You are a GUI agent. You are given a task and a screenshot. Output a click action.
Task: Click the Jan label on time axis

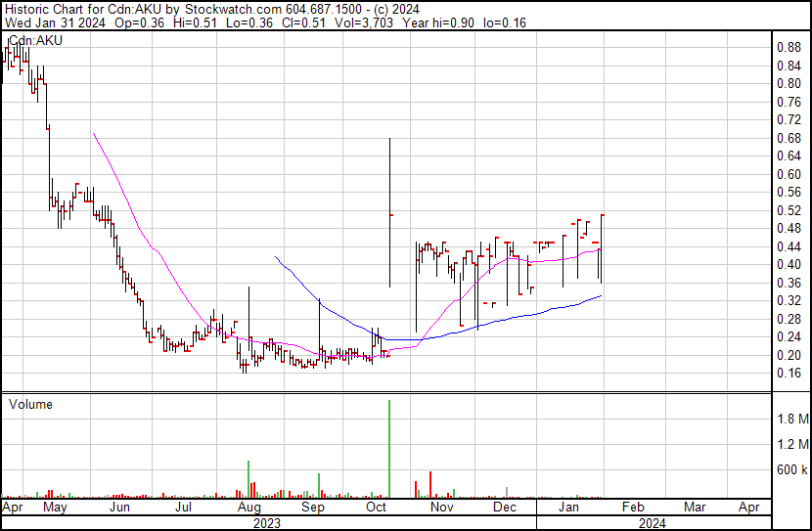point(568,509)
